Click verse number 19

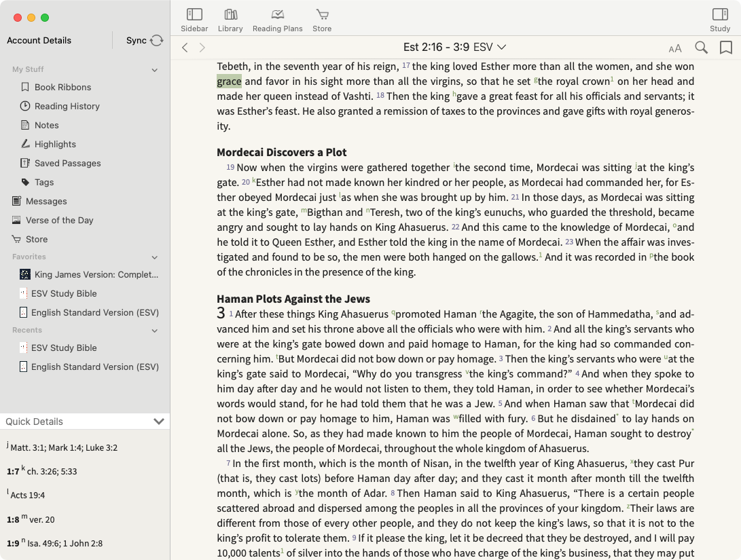pos(230,167)
